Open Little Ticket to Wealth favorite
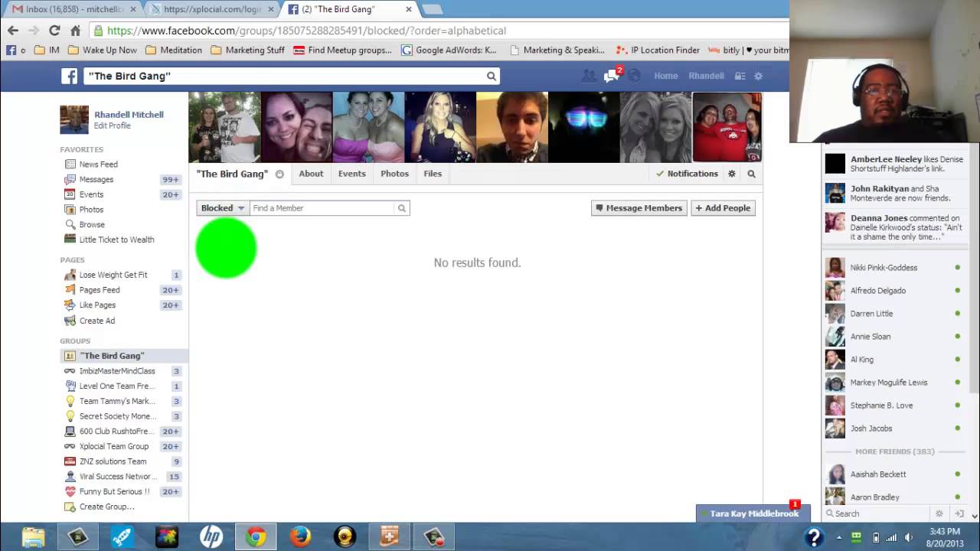Screen dimensions: 980x551 116,240
